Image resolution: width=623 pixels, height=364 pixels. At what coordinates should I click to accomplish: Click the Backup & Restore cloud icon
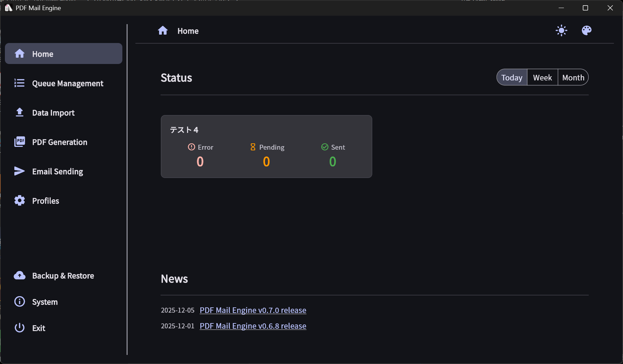click(x=19, y=275)
